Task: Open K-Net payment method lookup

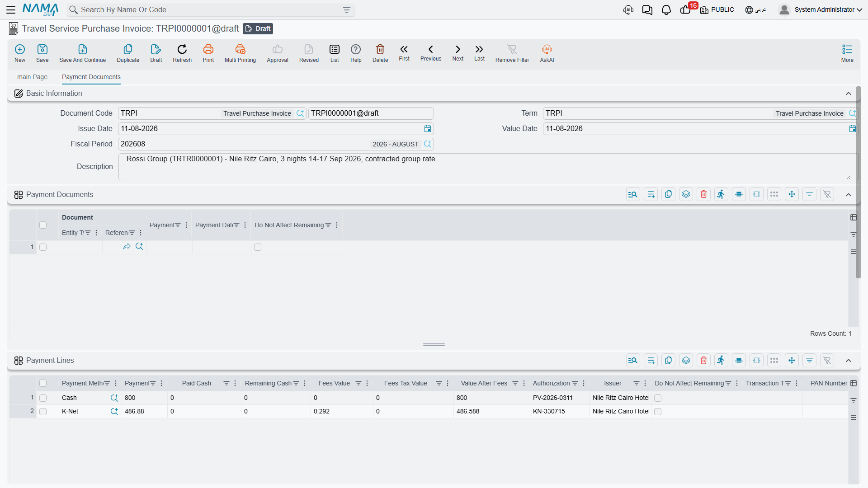Action: pyautogui.click(x=114, y=412)
